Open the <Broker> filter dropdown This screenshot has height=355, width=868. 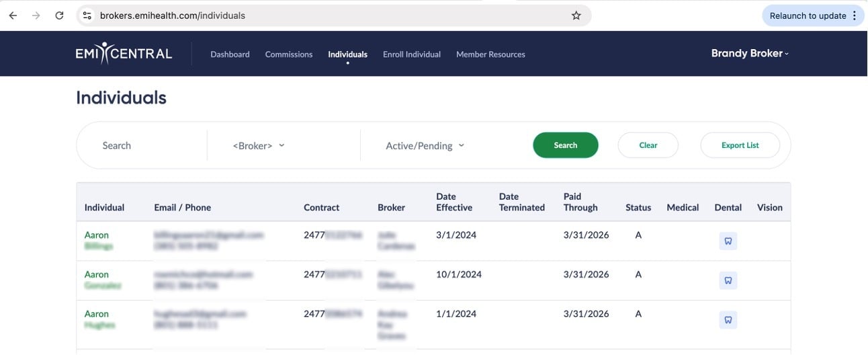pyautogui.click(x=259, y=145)
